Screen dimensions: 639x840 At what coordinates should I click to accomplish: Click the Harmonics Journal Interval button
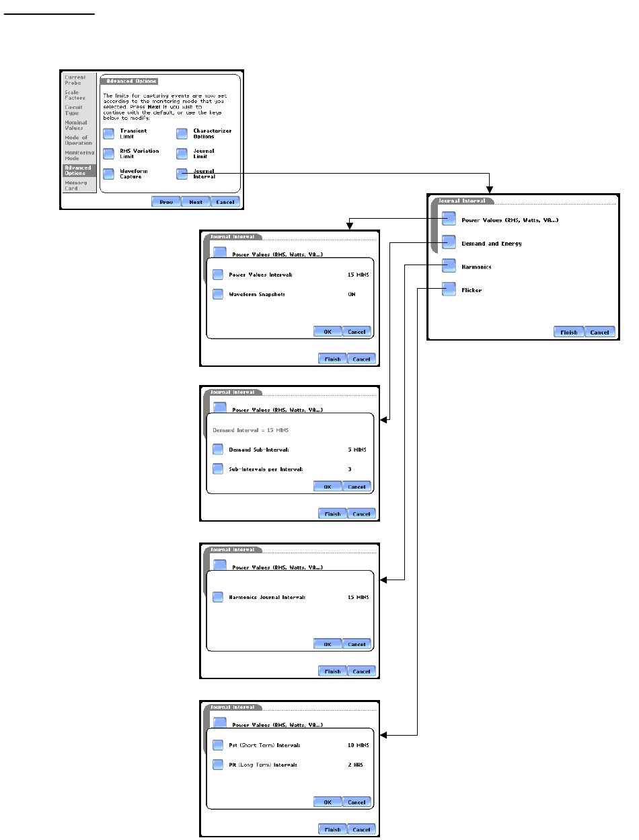coord(217,597)
